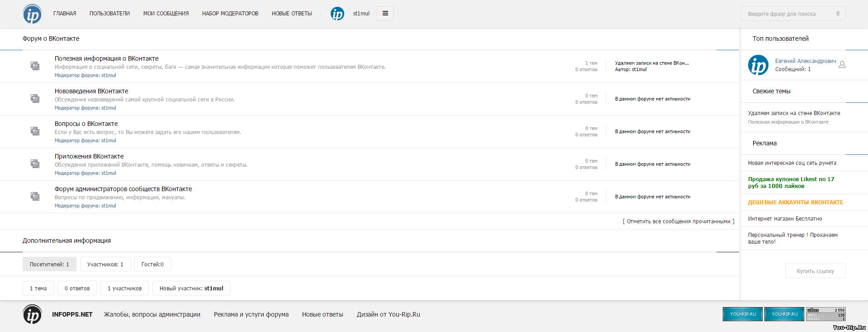Image resolution: width=868 pixels, height=332 pixels.
Task: Open fresh topic Удаляем записи на стене ВКонтакте
Action: point(794,113)
